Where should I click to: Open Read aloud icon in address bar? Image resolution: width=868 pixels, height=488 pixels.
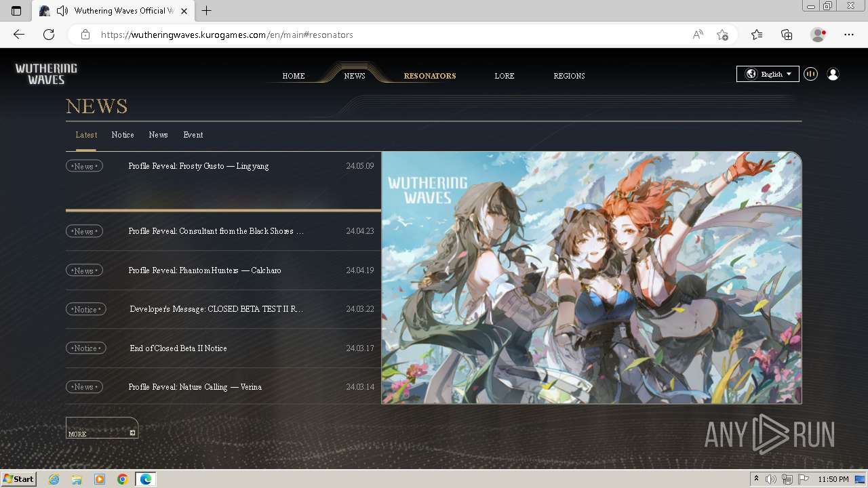[x=698, y=35]
